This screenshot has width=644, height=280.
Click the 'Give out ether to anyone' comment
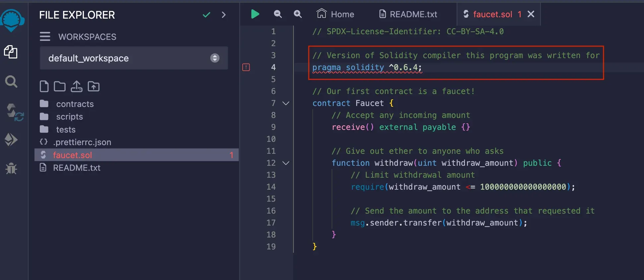[418, 151]
